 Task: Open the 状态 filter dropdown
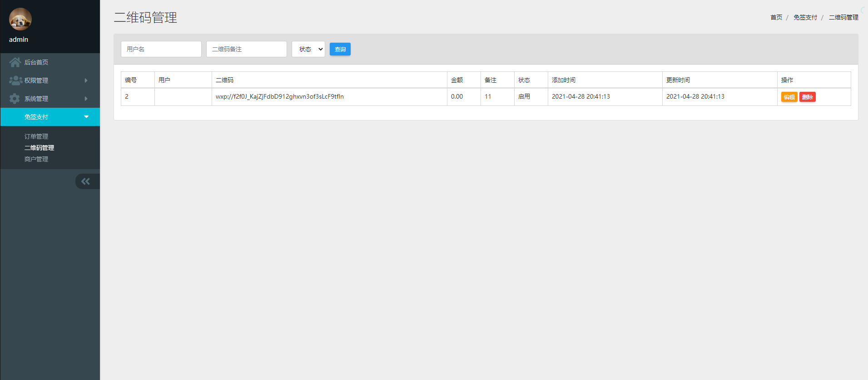coord(308,49)
